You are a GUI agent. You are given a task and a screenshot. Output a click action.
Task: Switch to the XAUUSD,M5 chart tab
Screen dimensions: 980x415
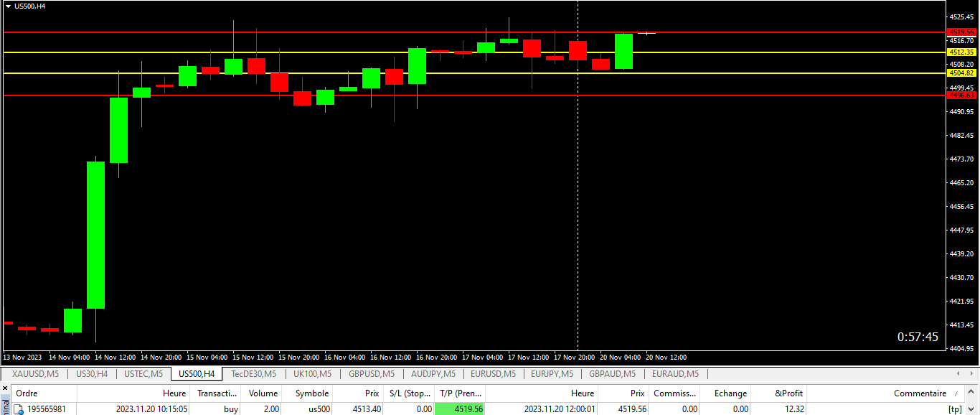pos(36,374)
